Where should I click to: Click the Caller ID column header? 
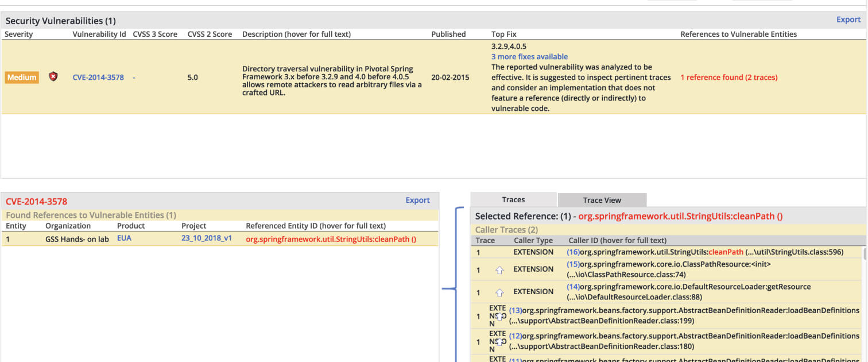[618, 240]
